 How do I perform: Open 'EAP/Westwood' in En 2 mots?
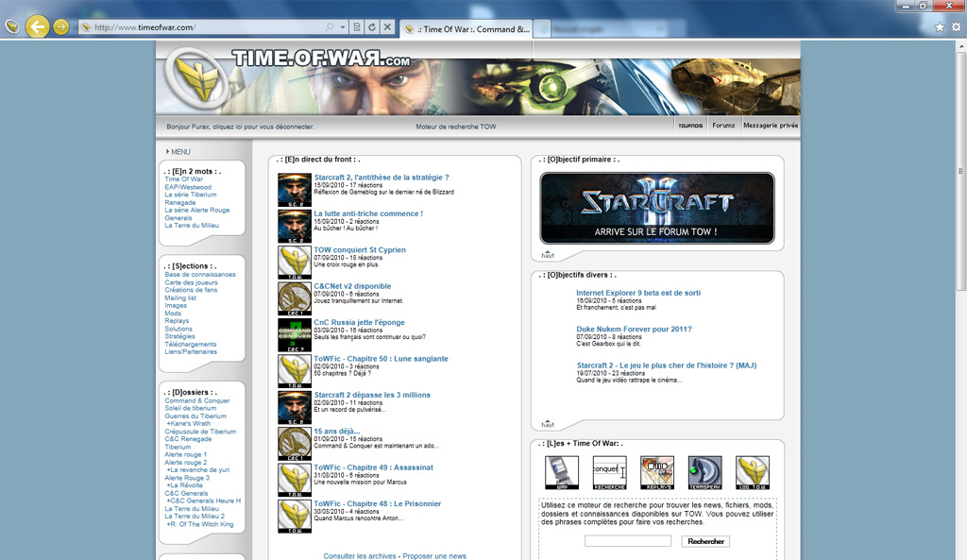click(x=188, y=187)
